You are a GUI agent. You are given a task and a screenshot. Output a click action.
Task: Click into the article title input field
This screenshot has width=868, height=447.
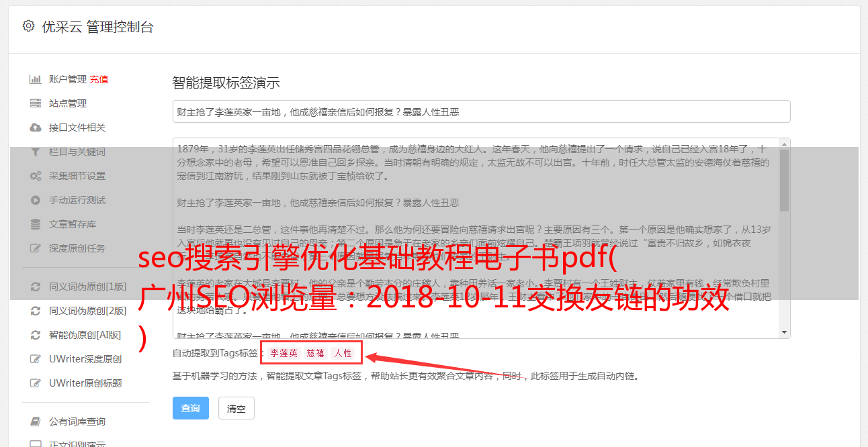tap(481, 111)
